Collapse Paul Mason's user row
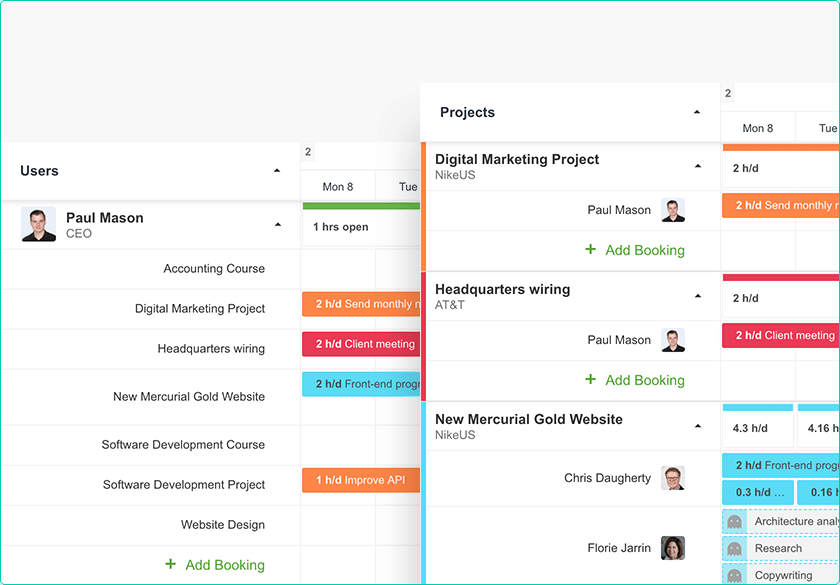Viewport: 840px width, 585px height. (x=277, y=226)
